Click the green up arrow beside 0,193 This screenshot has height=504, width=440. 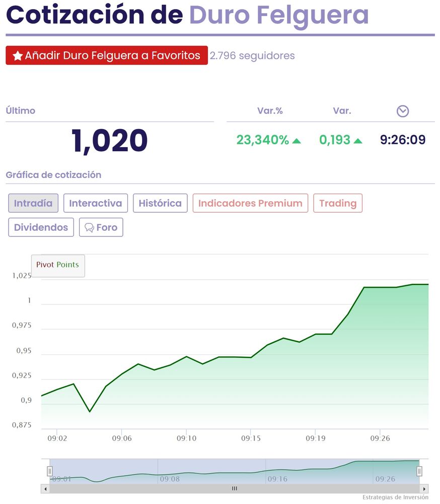pos(358,141)
